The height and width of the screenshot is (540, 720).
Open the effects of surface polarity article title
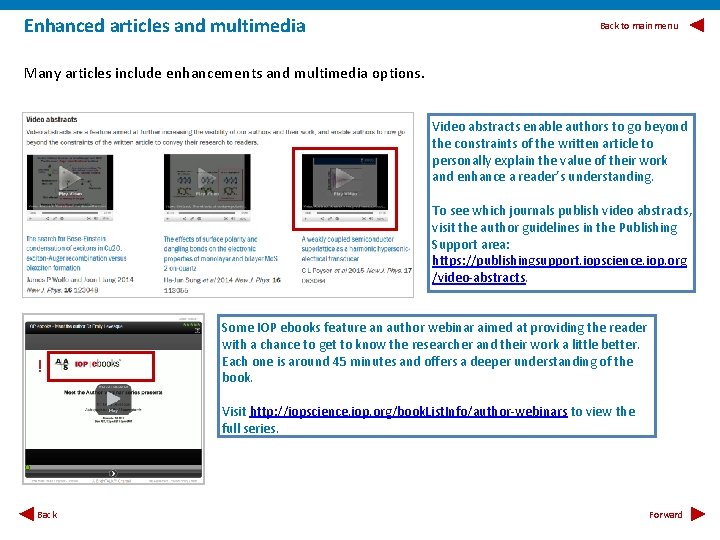click(220, 253)
